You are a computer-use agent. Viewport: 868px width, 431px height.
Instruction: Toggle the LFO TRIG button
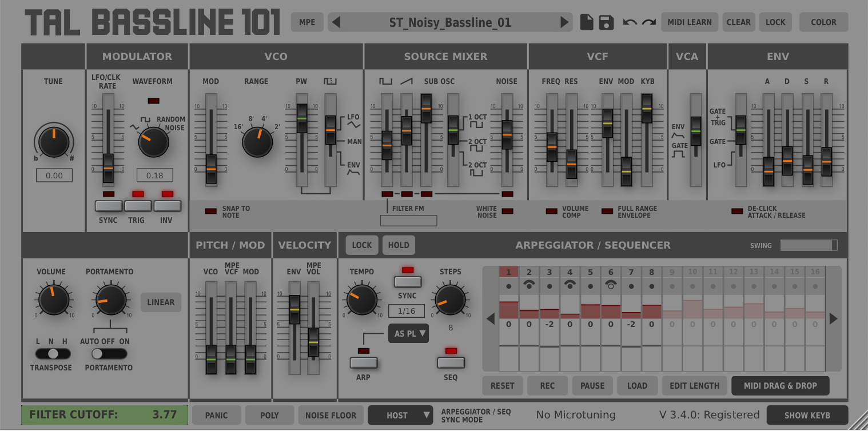click(138, 206)
